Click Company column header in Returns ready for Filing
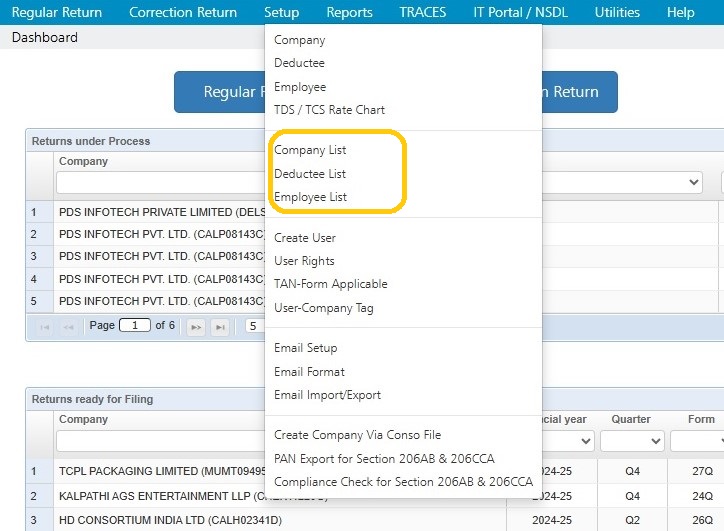 [83, 419]
